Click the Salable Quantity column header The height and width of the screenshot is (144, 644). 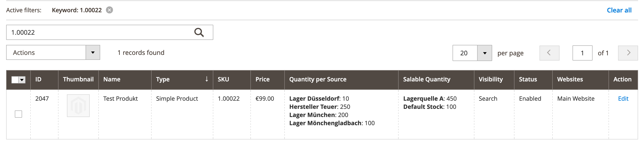427,79
